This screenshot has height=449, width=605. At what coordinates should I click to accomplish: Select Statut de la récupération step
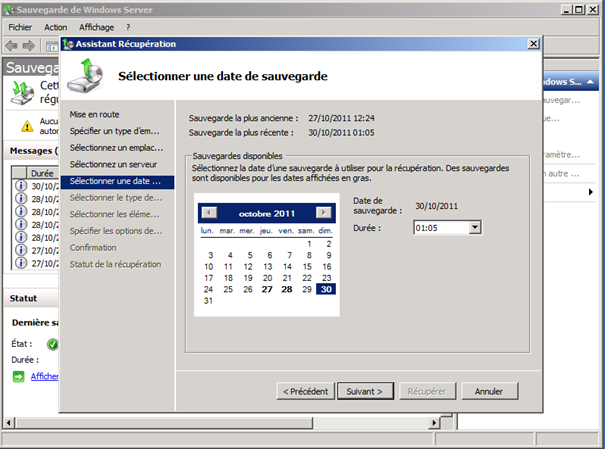115,264
